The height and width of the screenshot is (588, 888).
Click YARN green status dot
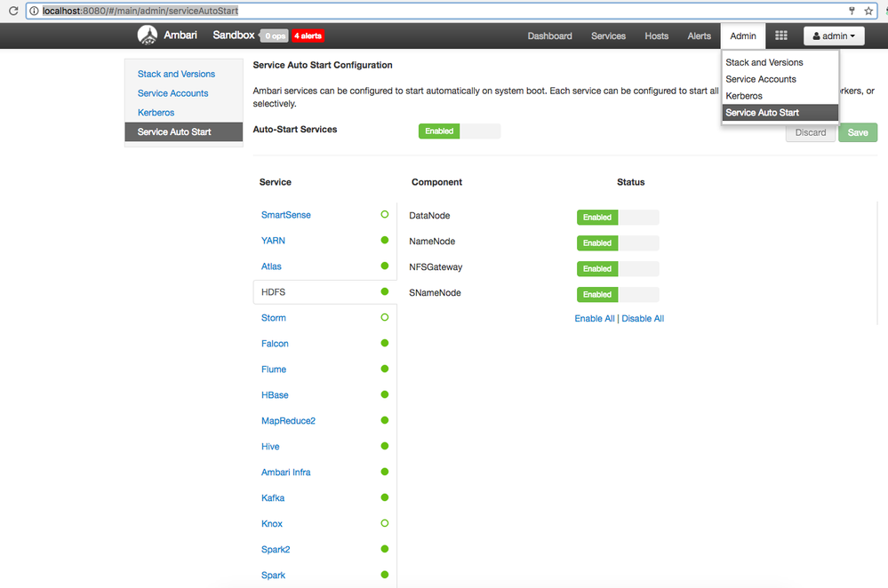click(385, 240)
